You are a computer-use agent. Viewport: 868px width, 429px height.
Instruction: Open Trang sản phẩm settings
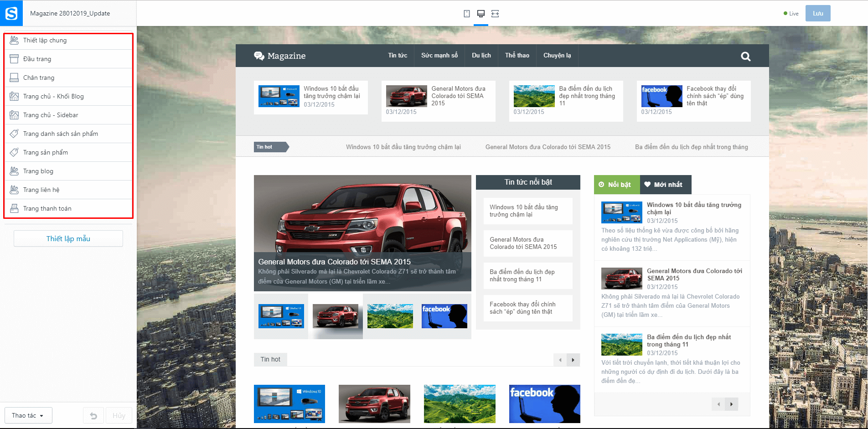click(x=68, y=152)
